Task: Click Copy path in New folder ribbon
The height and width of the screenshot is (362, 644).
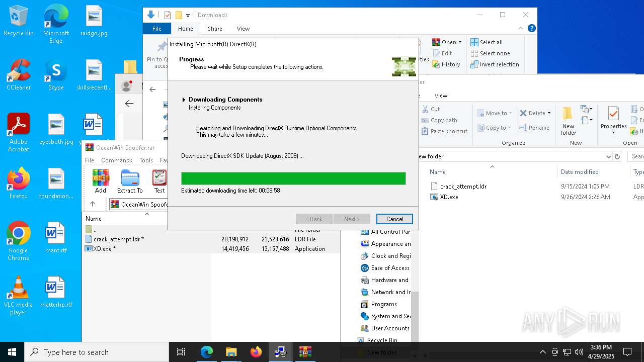Action: pyautogui.click(x=439, y=120)
